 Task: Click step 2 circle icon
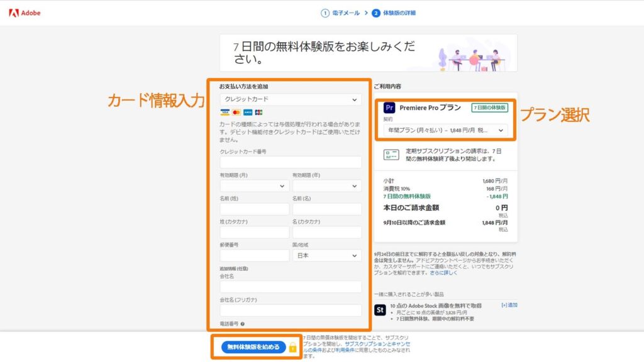point(376,13)
